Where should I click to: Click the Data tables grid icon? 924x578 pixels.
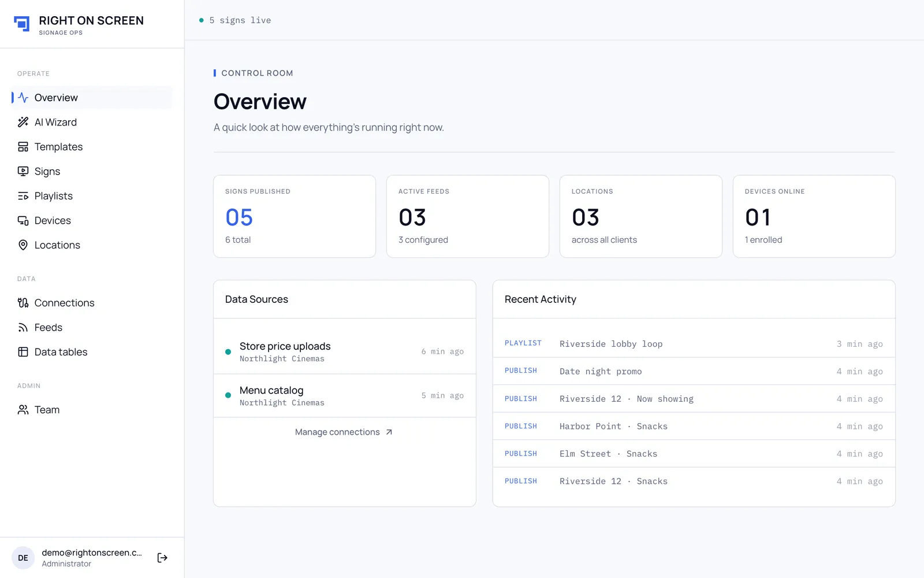23,352
